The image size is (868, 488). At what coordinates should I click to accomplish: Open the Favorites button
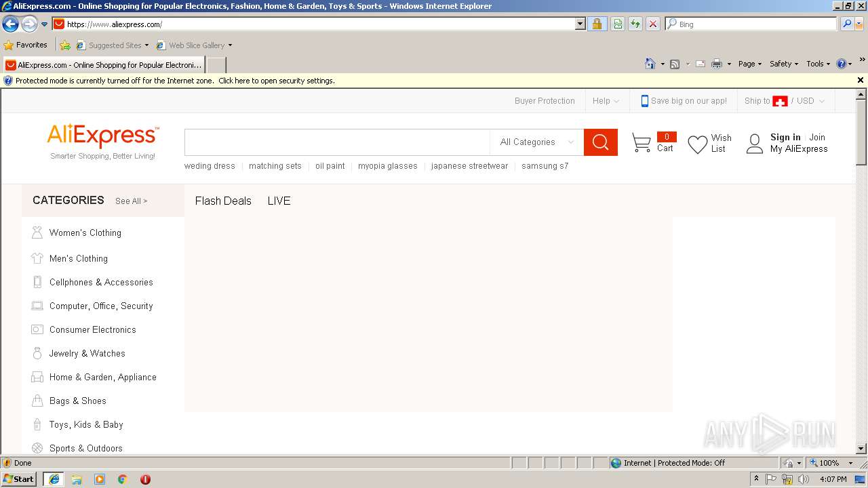(x=26, y=45)
